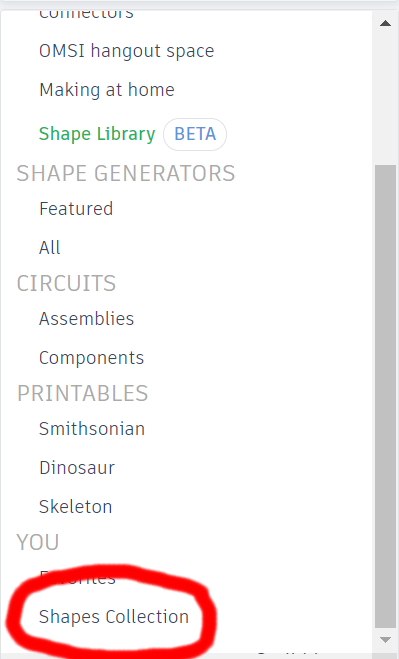Choose Shape Library entry
This screenshot has width=399, height=659.
(x=97, y=134)
